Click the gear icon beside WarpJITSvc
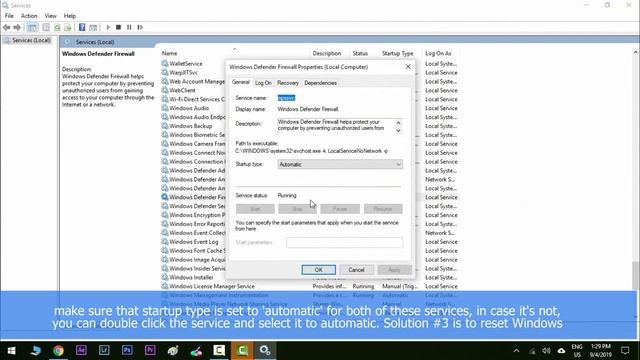Viewport: 640px width, 360px height. click(x=164, y=72)
